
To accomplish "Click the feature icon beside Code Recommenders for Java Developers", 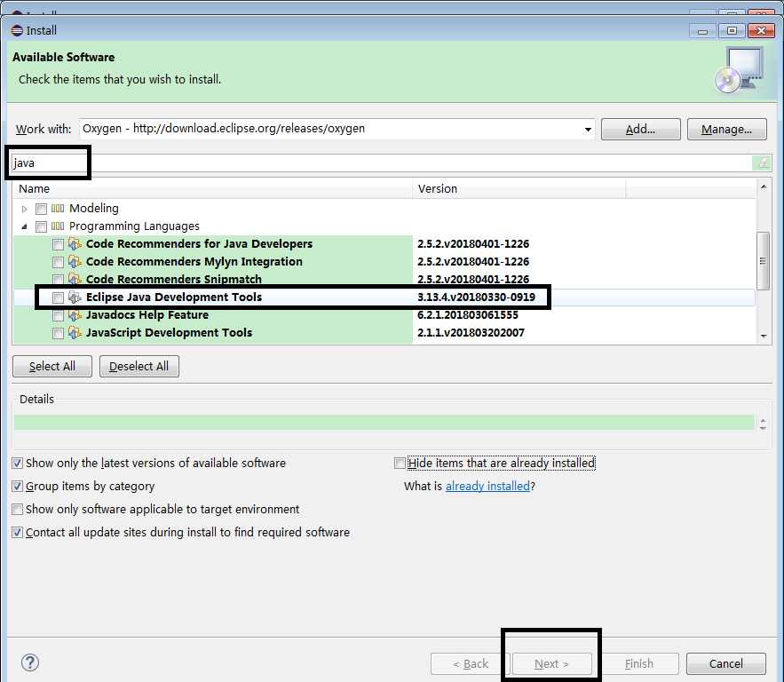I will pyautogui.click(x=75, y=243).
